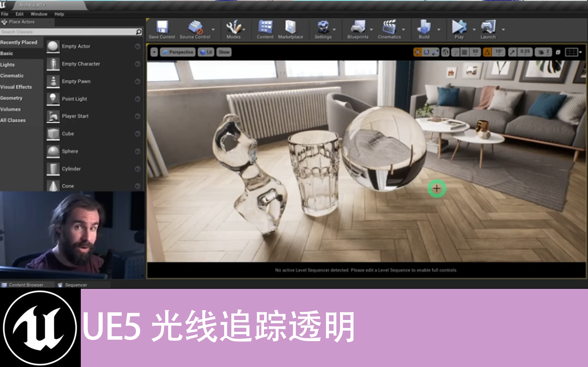
Task: Open the File menu
Action: coord(5,14)
